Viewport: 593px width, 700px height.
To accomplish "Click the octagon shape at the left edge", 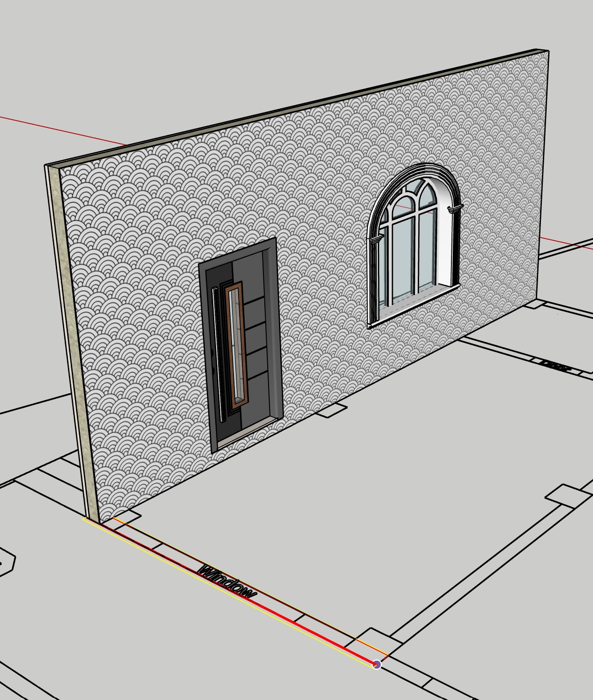I will 6,561.
